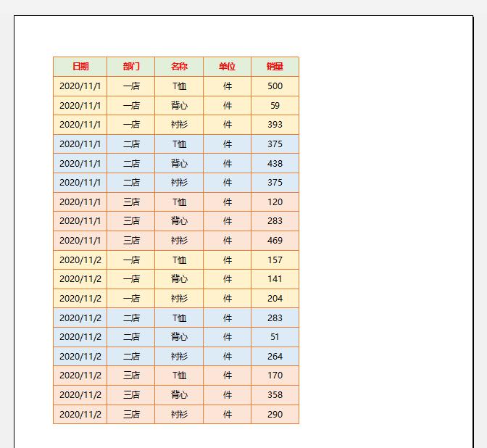The image size is (487, 448).
Task: Select 衬衫 in the 290 sales row
Action: click(179, 415)
